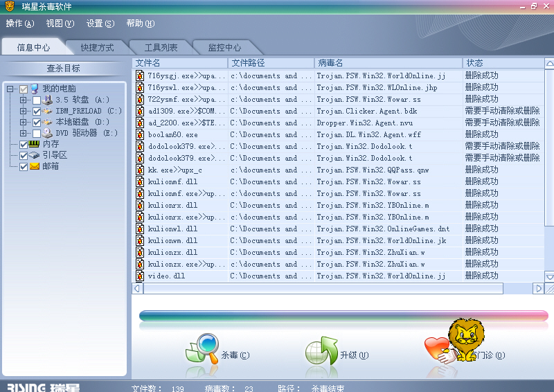
Task: Click virus file icon for kulionmf.dll row
Action: pos(140,181)
